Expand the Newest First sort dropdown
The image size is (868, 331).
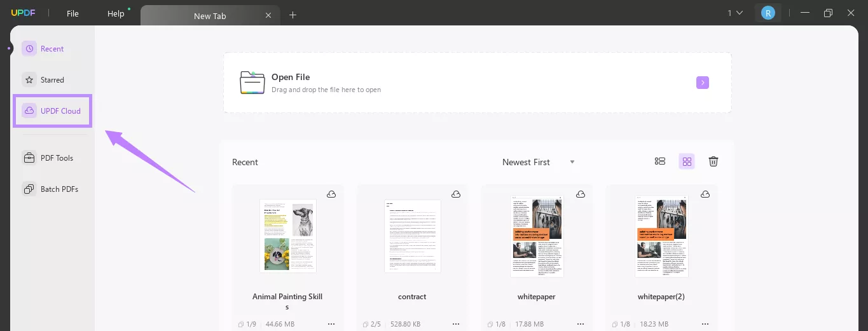539,162
